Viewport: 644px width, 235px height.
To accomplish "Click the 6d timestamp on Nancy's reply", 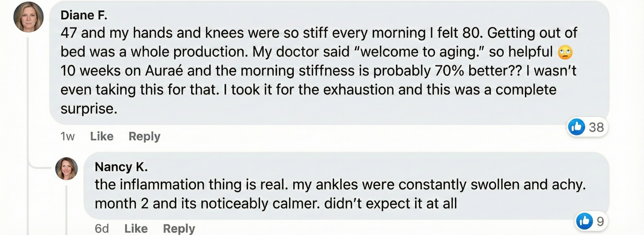I will coord(102,229).
